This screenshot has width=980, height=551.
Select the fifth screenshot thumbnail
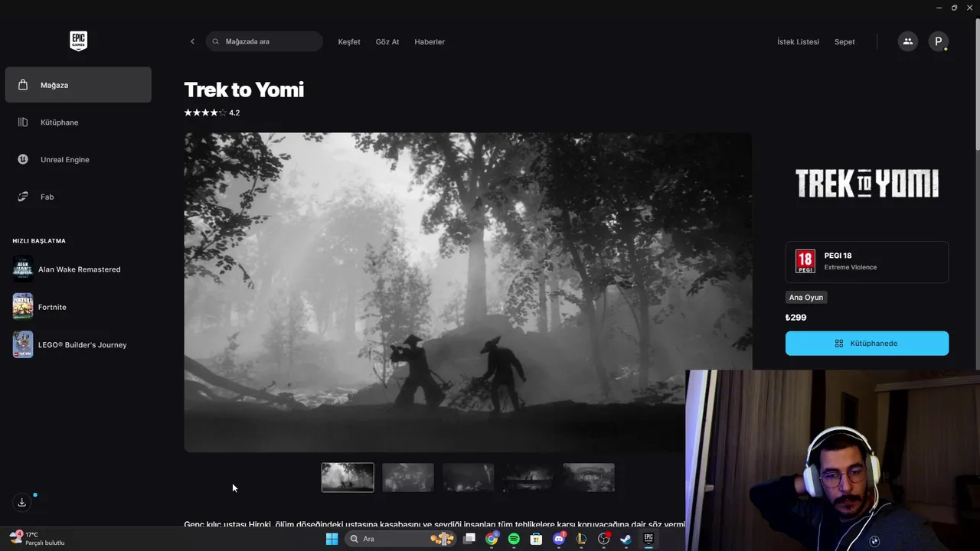[589, 478]
